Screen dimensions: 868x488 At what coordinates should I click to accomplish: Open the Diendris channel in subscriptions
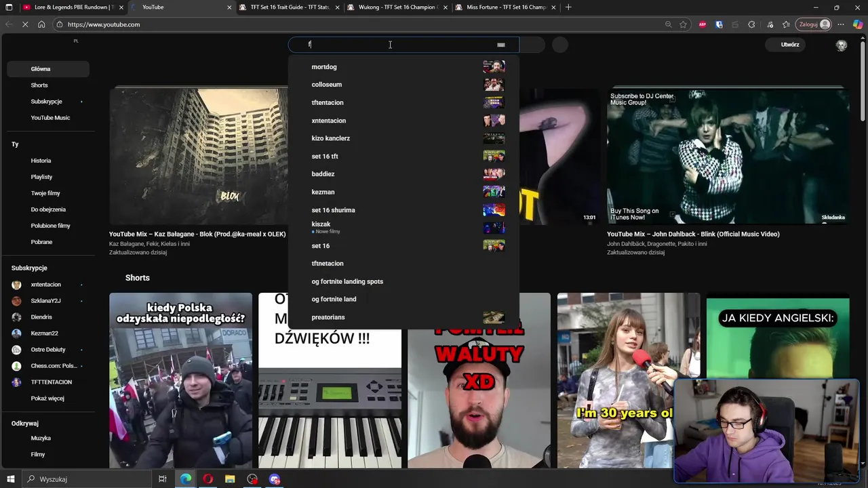click(47, 317)
